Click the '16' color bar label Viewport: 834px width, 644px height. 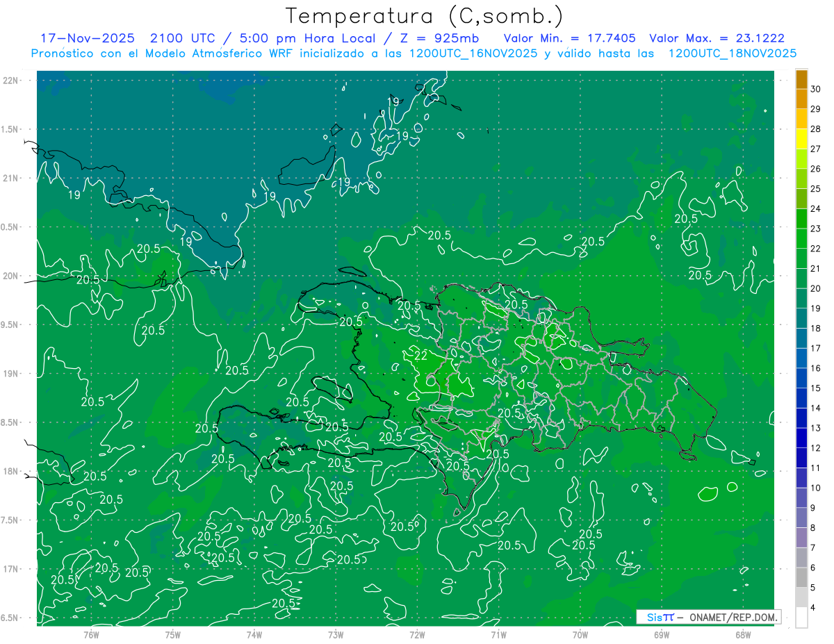(816, 368)
